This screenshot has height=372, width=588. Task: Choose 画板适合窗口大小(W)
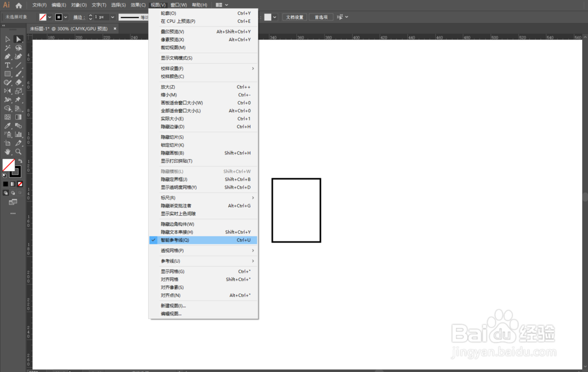click(x=203, y=103)
